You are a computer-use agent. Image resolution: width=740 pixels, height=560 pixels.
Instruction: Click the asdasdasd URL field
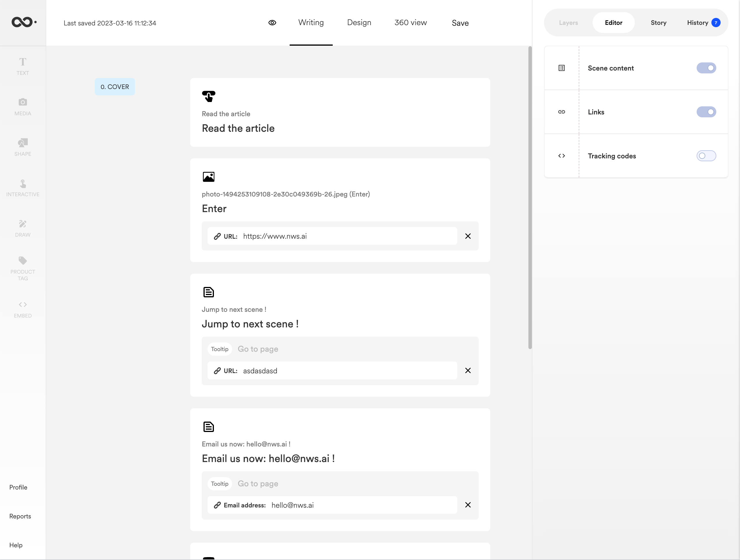pos(332,370)
